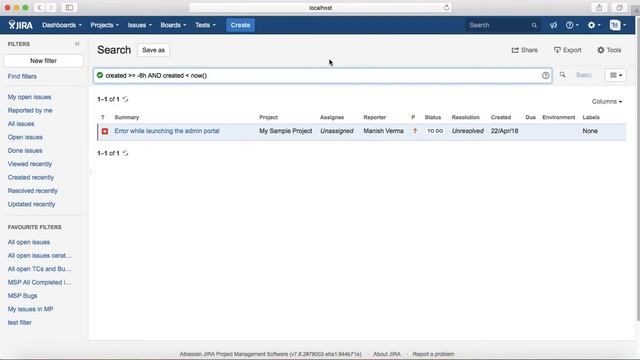Open the administration gear menu

pyautogui.click(x=593, y=25)
